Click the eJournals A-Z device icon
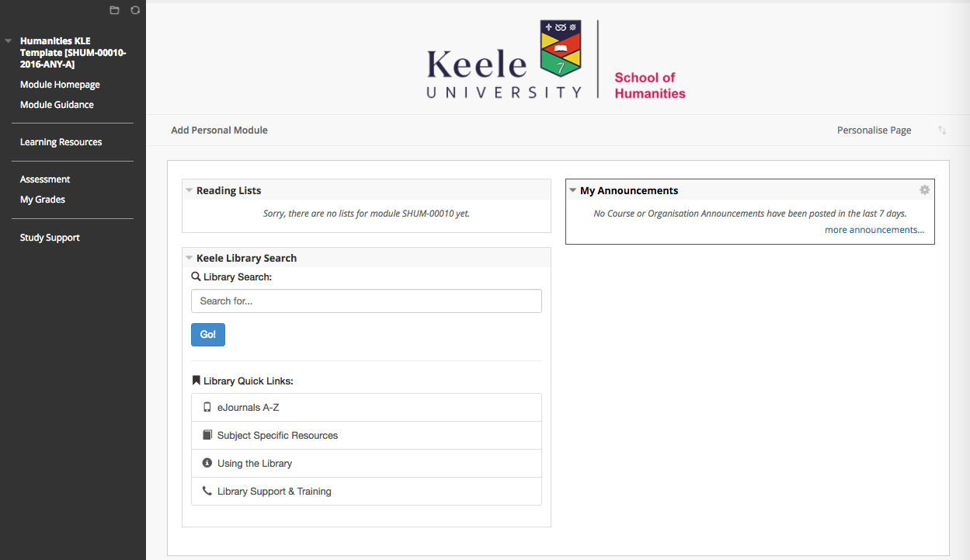Viewport: 970px width, 560px height. (x=207, y=406)
